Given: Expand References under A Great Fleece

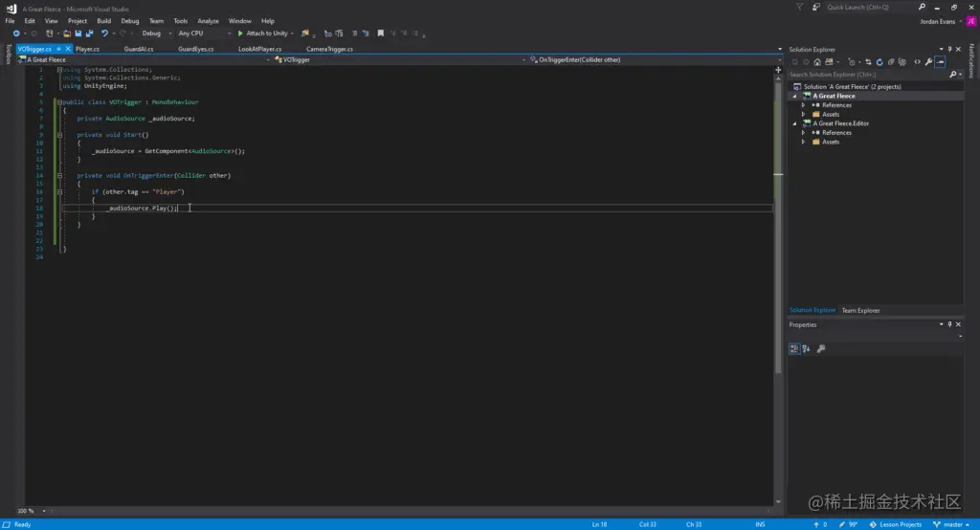Looking at the screenshot, I should [803, 105].
